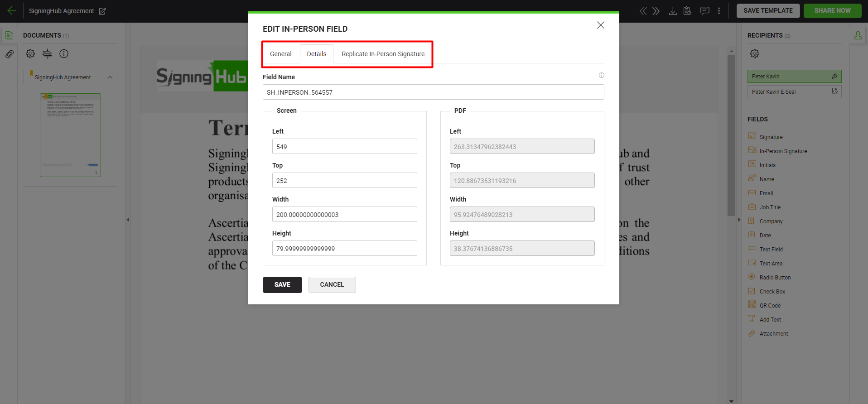Screen dimensions: 868x404
Task: Click the download document icon
Action: tap(673, 11)
